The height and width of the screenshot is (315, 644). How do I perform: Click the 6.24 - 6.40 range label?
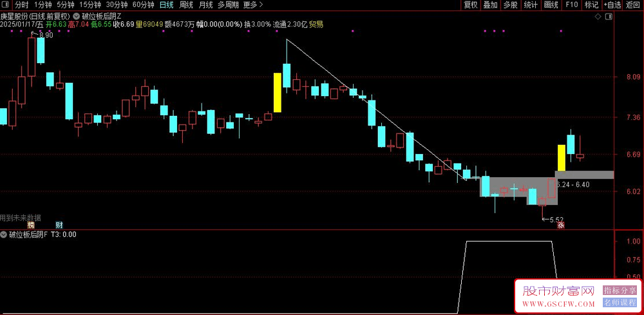[574, 185]
